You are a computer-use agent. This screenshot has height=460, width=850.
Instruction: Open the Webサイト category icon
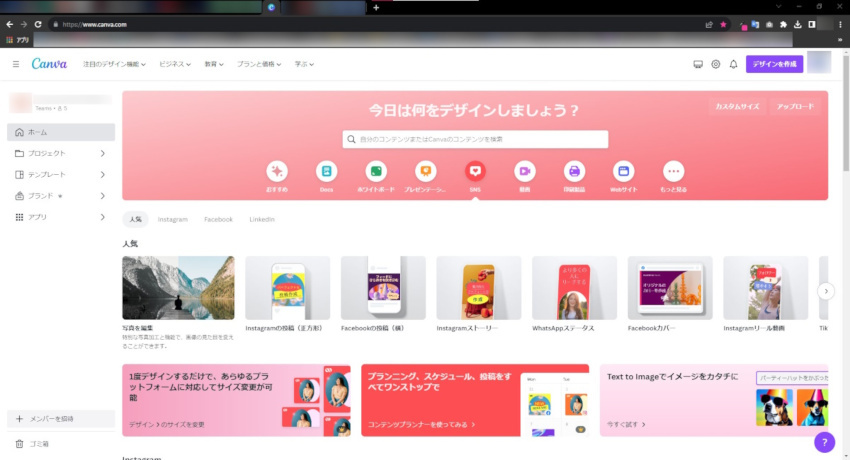coord(624,171)
